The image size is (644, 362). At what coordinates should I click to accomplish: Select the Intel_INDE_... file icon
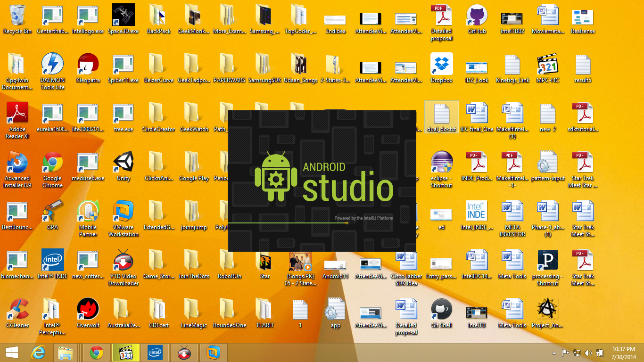point(477,215)
